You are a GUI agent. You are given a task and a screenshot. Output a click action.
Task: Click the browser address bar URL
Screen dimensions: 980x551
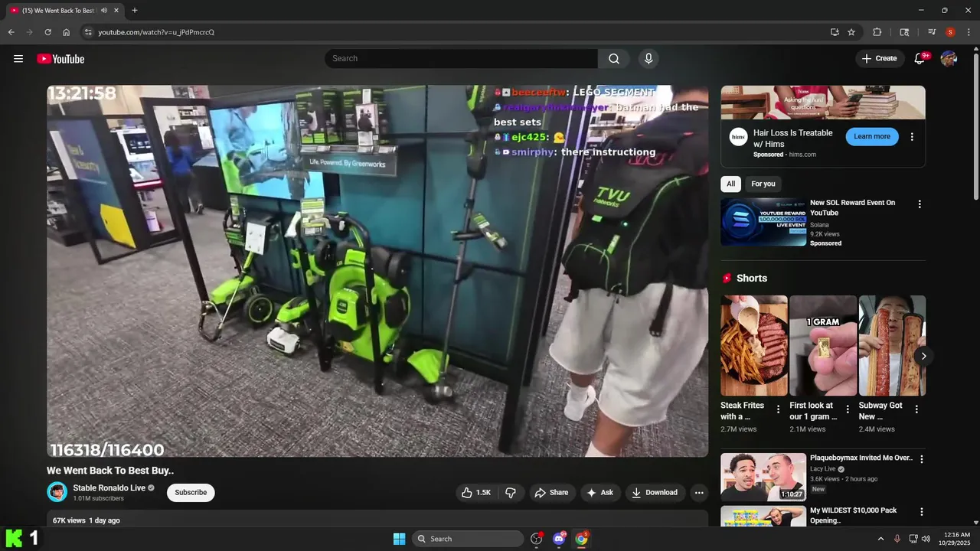(156, 32)
